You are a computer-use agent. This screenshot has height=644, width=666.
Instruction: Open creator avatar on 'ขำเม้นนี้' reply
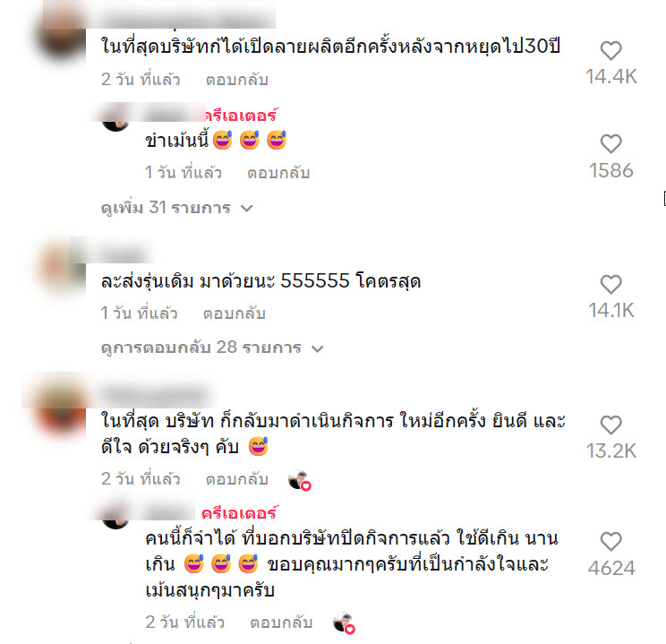pyautogui.click(x=115, y=119)
